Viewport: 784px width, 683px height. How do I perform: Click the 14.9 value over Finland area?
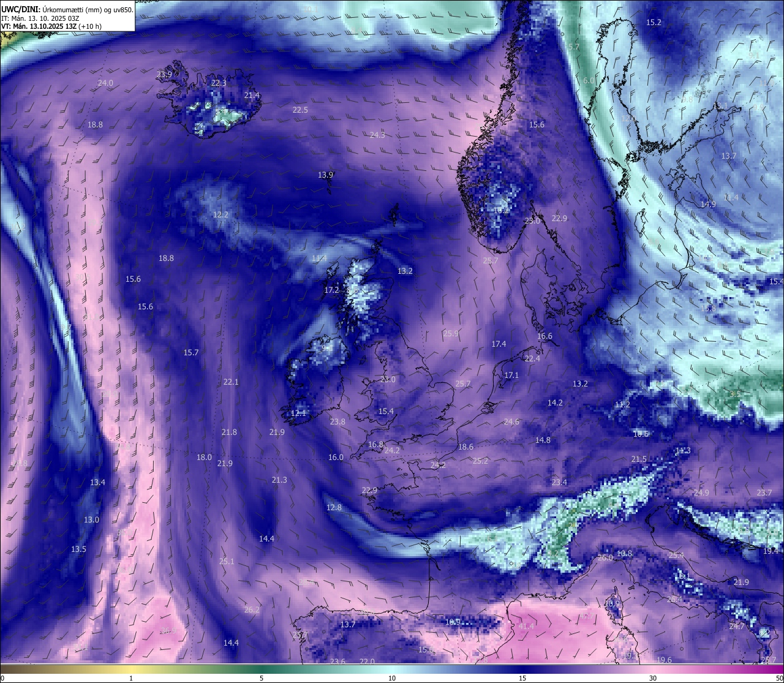[x=708, y=204]
